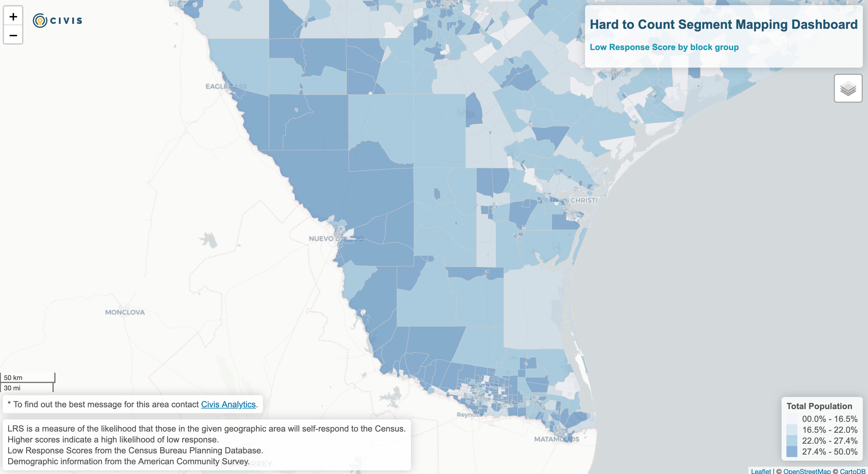Toggle block group layer visibility
Image resolution: width=868 pixels, height=474 pixels.
pyautogui.click(x=848, y=88)
